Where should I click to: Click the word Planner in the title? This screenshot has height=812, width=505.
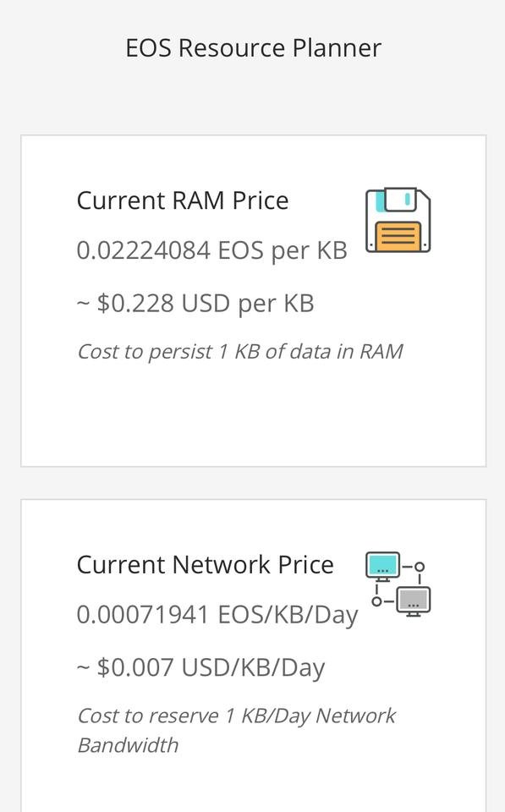(337, 48)
